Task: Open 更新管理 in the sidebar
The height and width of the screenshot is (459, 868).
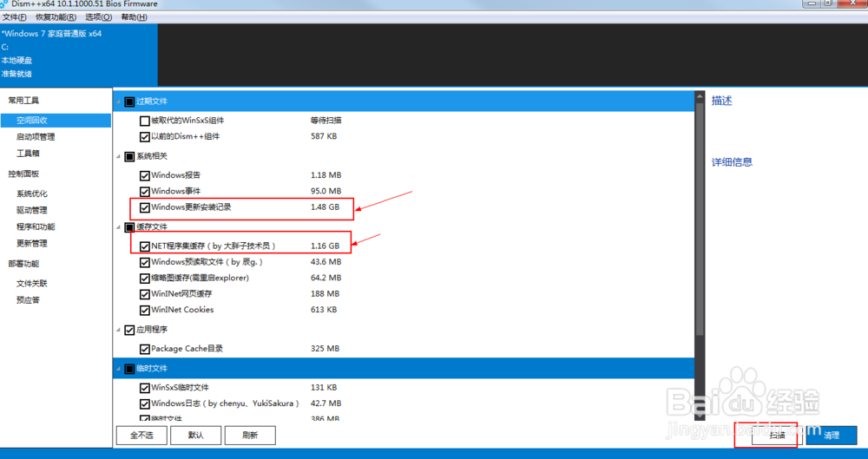Action: pyautogui.click(x=31, y=244)
